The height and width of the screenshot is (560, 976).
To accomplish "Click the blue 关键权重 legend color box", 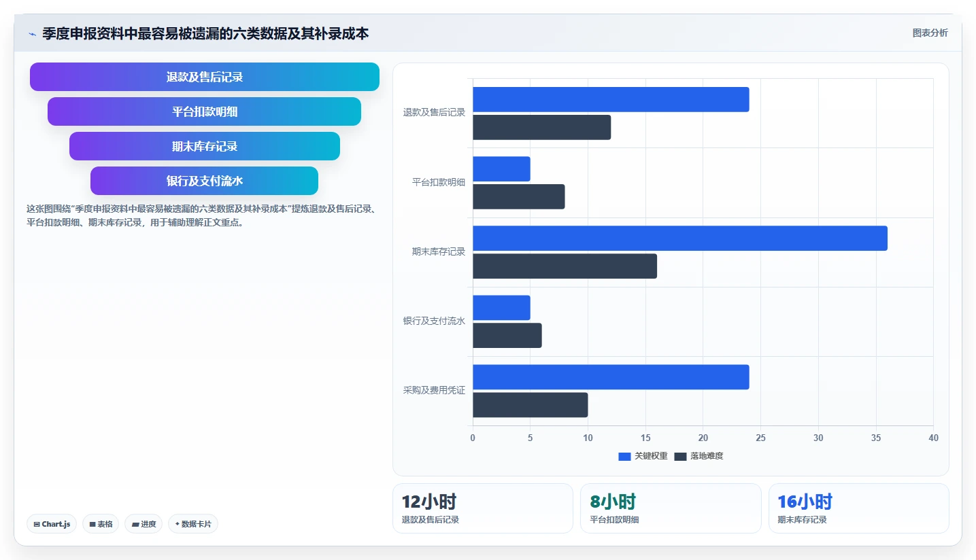I will [624, 457].
